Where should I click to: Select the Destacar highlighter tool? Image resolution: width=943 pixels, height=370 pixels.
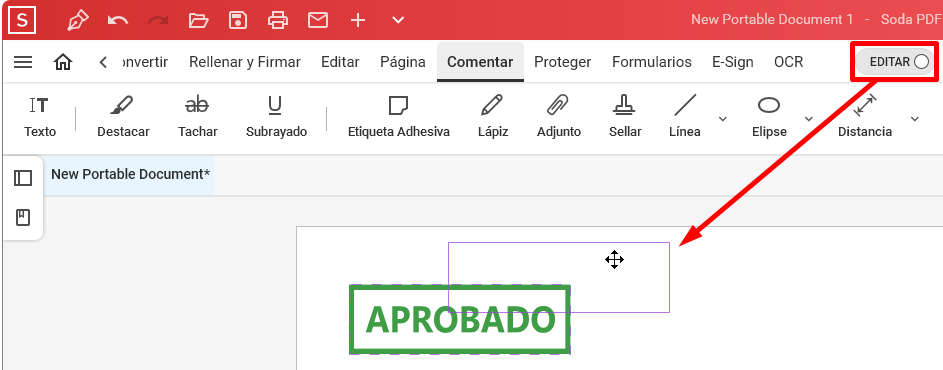tap(123, 117)
